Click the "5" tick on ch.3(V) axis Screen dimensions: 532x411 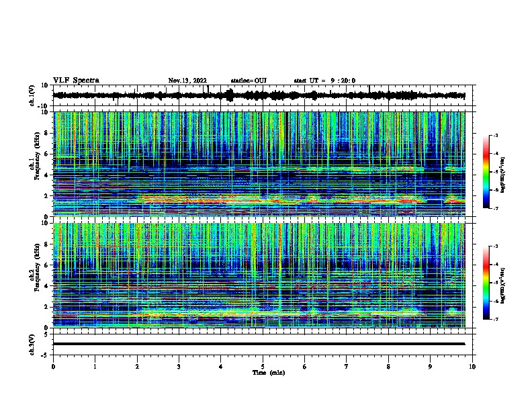[46, 334]
